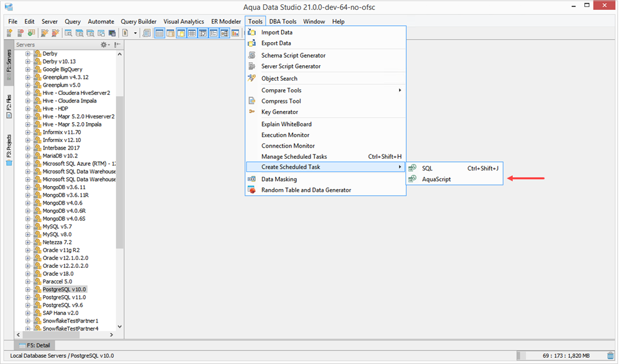The width and height of the screenshot is (619, 364).
Task: Open the new document dropdown arrow
Action: pyautogui.click(x=135, y=33)
